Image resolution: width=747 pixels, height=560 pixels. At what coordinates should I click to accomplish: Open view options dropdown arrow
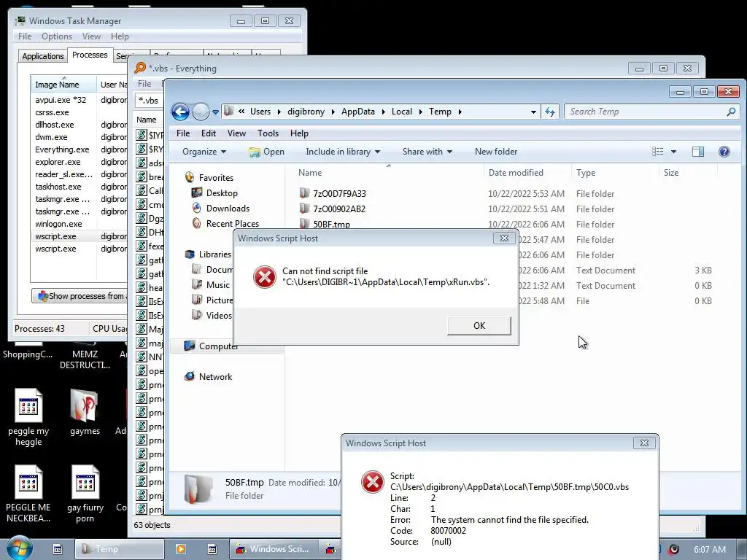(x=673, y=152)
